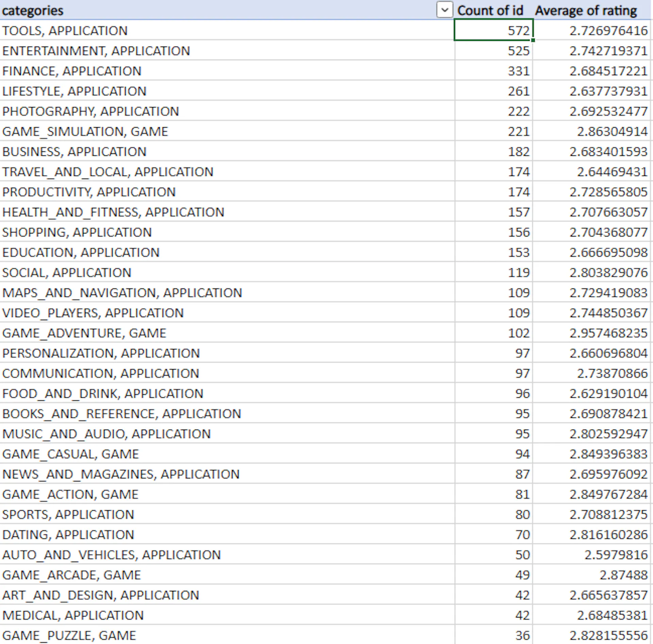Select the 'PERSONALIZATION, APPLICATION' cell
Screen dimensions: 653x644
point(227,353)
